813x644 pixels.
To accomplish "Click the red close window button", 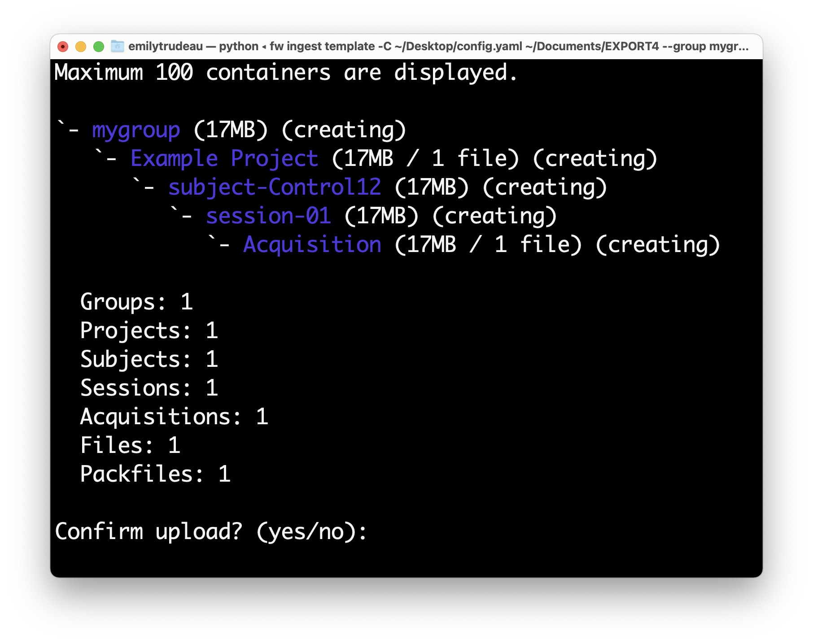I will pos(63,47).
